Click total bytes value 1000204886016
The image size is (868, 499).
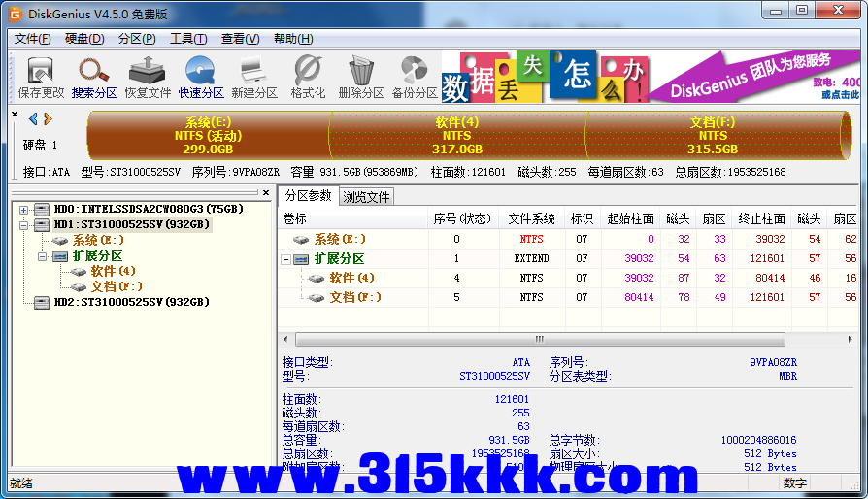758,441
